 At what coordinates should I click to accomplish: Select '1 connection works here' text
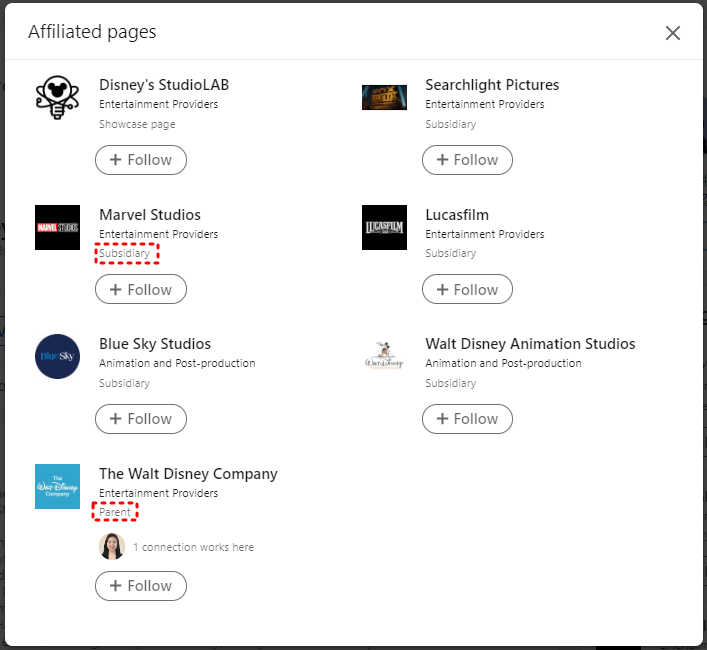(x=193, y=547)
